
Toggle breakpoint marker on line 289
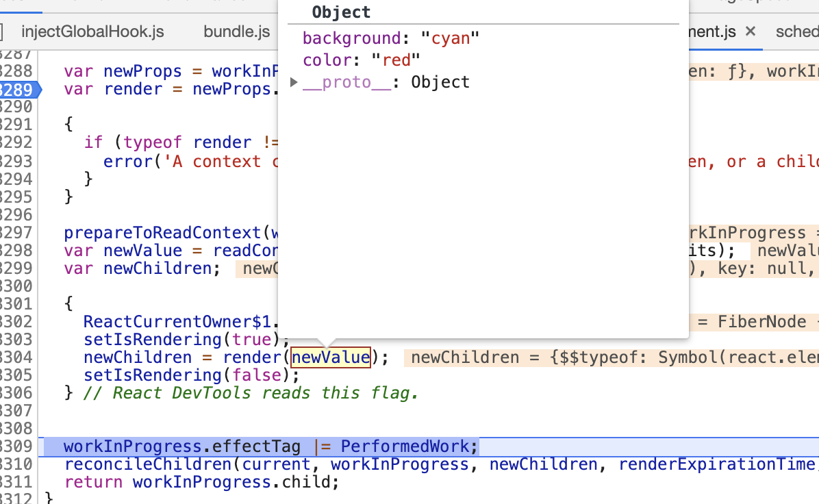(18, 89)
